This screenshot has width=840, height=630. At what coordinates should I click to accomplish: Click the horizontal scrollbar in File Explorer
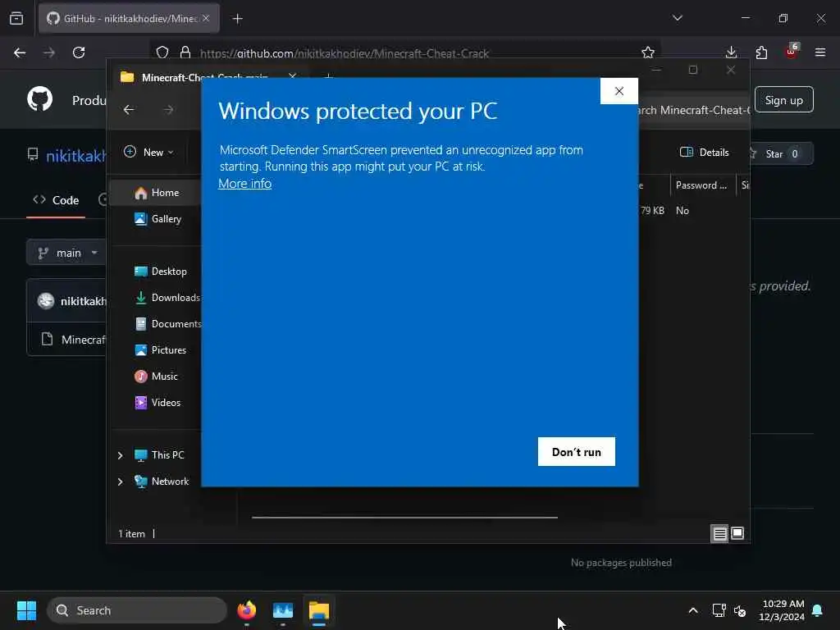point(404,518)
